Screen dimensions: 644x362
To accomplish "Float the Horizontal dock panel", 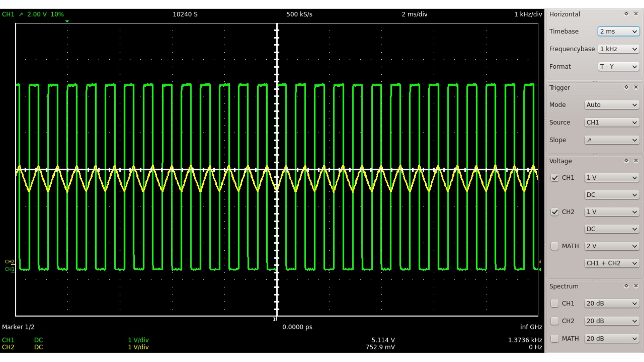I will [626, 14].
